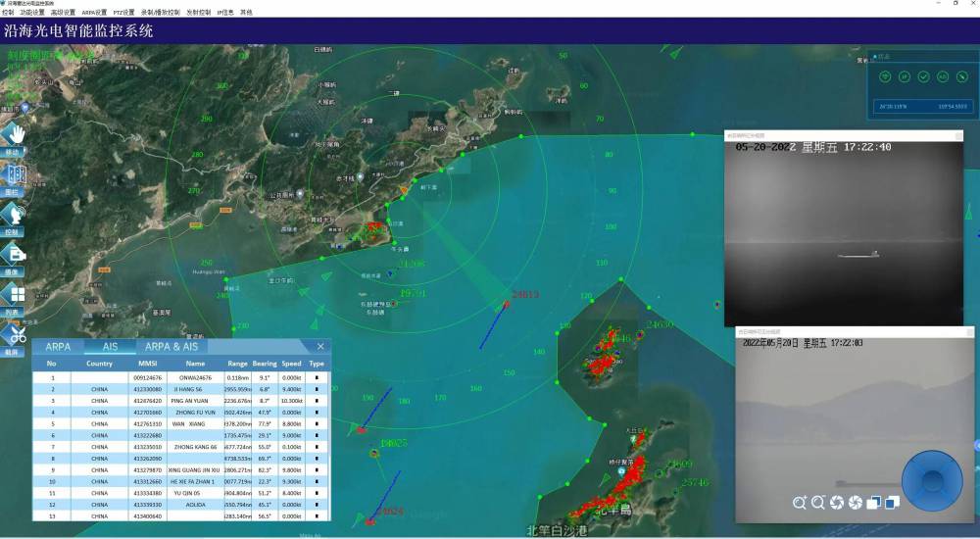980x539 pixels.
Task: Select the WAN XIANG row
Action: coord(181,424)
